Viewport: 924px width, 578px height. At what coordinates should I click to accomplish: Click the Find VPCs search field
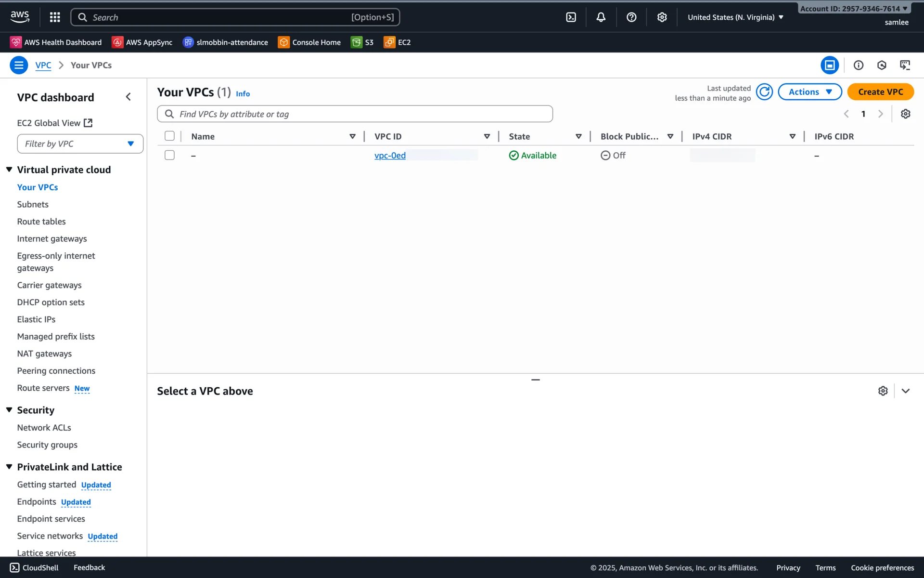(355, 114)
